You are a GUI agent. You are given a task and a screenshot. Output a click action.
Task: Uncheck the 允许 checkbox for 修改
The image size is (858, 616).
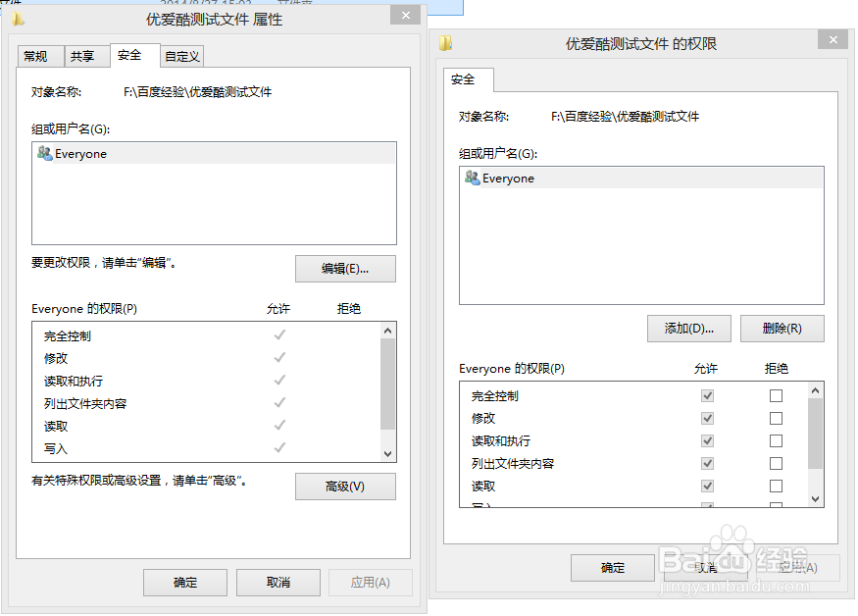tap(708, 418)
